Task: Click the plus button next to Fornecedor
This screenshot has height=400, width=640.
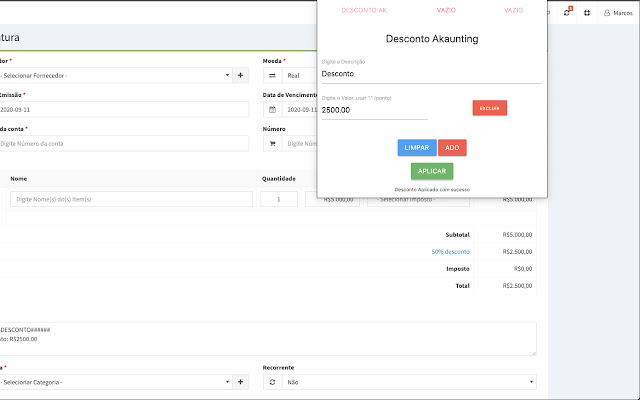Action: pyautogui.click(x=240, y=76)
